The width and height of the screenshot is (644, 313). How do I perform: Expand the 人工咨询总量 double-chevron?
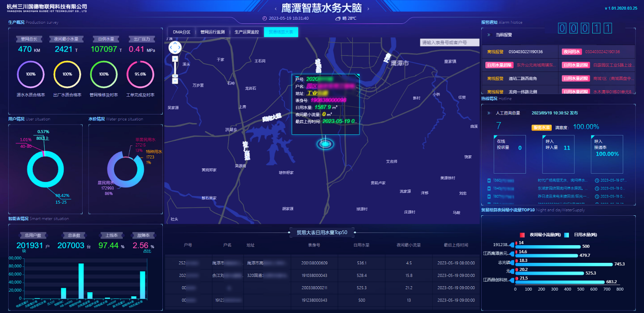[x=488, y=113]
